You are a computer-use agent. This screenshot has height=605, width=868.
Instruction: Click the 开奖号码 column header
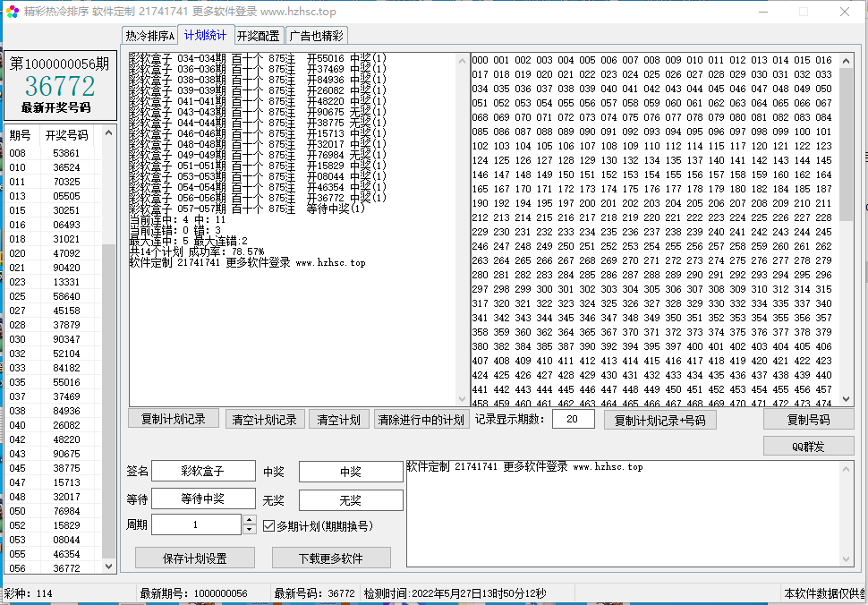point(66,135)
